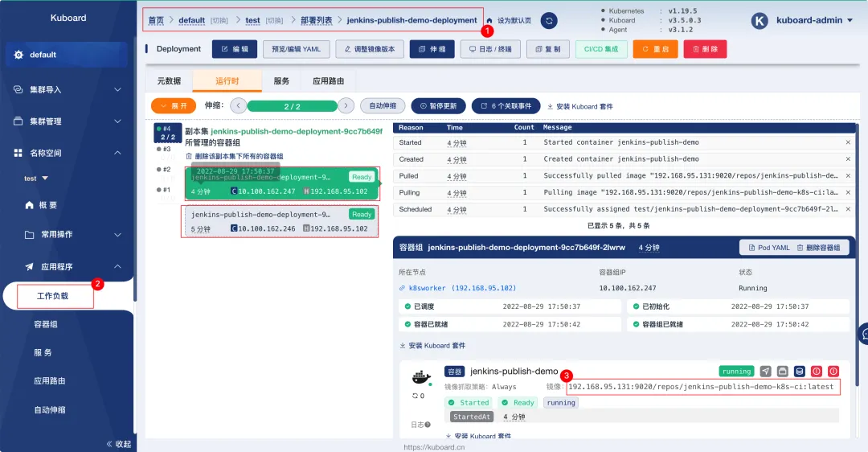The height and width of the screenshot is (452, 868).
Task: Open 日志 / 终端
Action: point(490,49)
